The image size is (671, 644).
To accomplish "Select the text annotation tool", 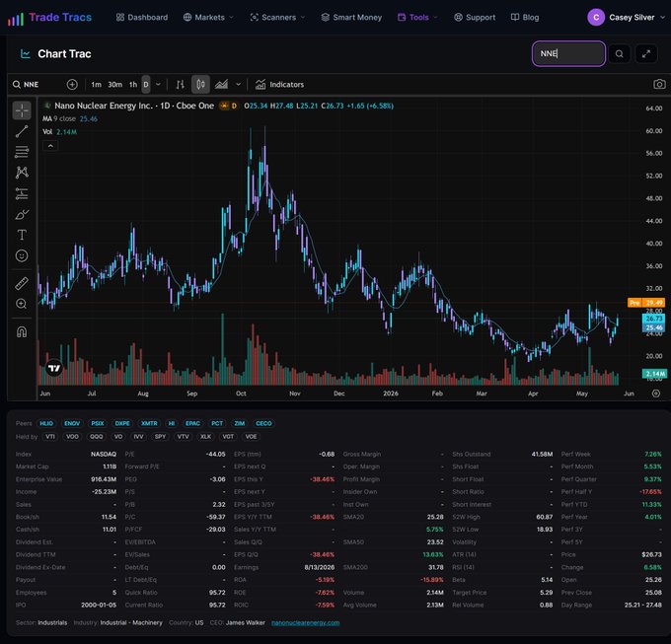I will pyautogui.click(x=22, y=235).
